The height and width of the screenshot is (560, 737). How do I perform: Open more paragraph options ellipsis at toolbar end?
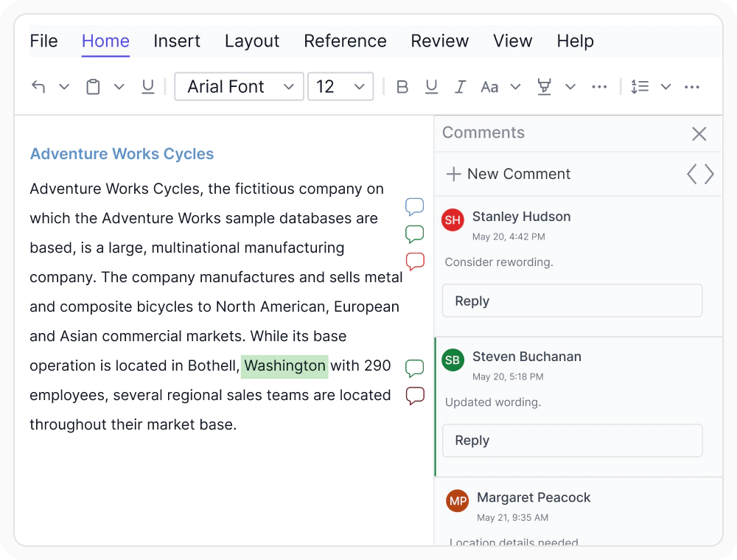[692, 87]
